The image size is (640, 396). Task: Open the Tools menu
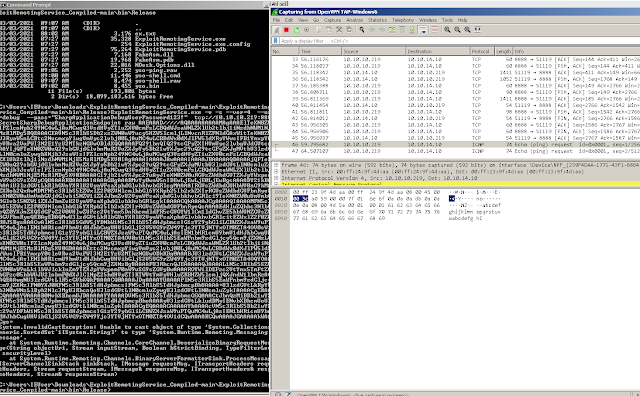[x=447, y=20]
